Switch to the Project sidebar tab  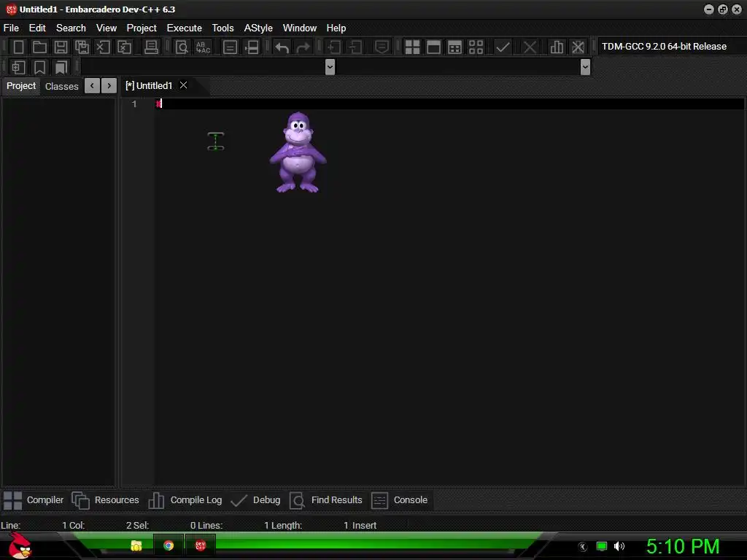coord(21,86)
